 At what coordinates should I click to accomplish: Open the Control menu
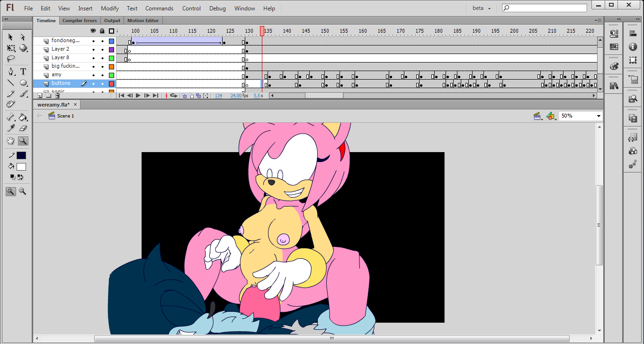[x=192, y=9]
